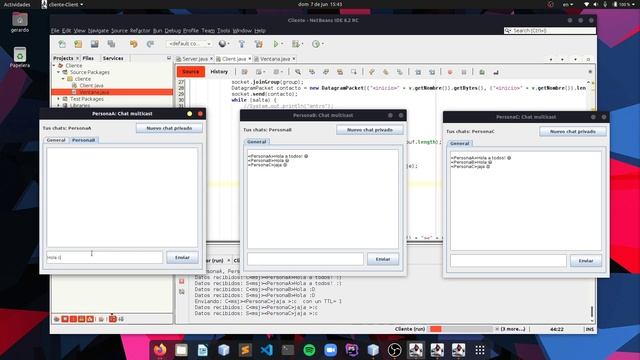Image resolution: width=640 pixels, height=360 pixels.
Task: Click message input field in PersonaB window
Action: (x=305, y=259)
